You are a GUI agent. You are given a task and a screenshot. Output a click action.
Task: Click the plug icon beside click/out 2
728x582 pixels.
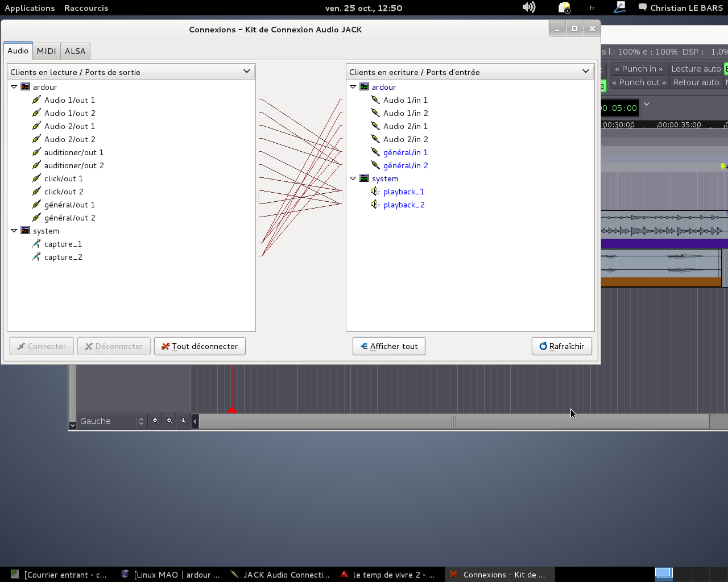tap(36, 192)
